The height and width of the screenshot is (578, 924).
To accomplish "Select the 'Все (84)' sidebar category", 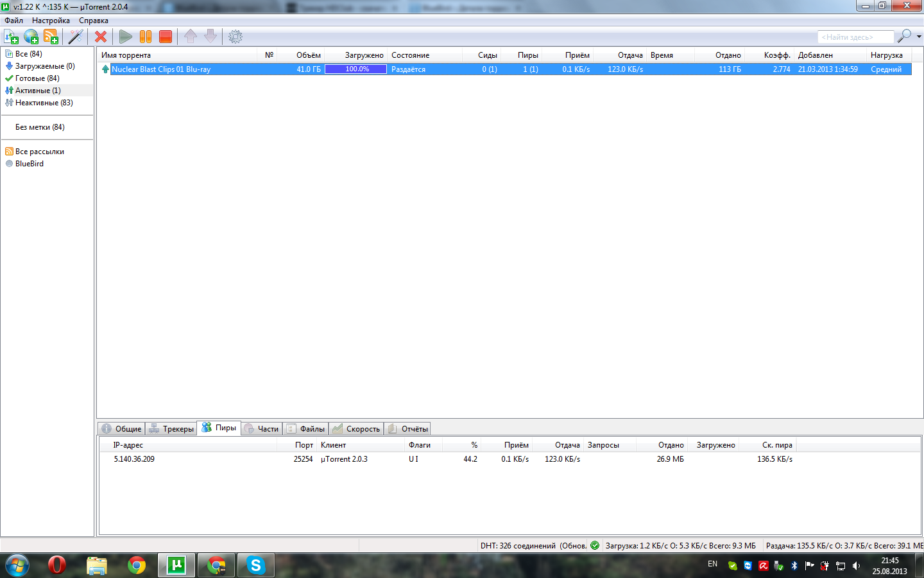I will point(28,54).
